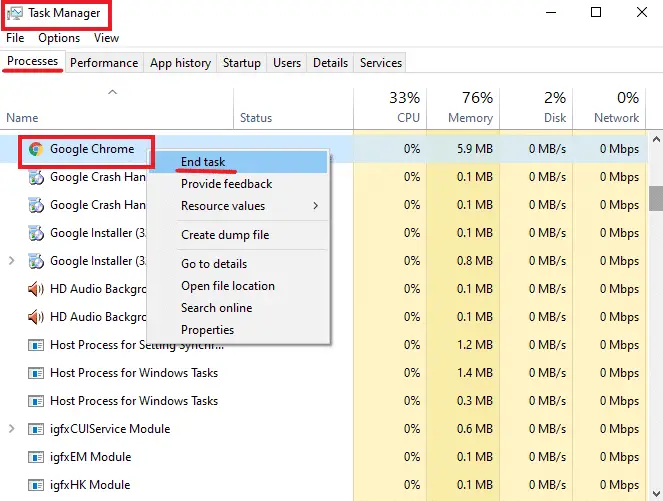Click the icon of first Google Crash Handler row
This screenshot has width=663, height=501.
coord(36,177)
